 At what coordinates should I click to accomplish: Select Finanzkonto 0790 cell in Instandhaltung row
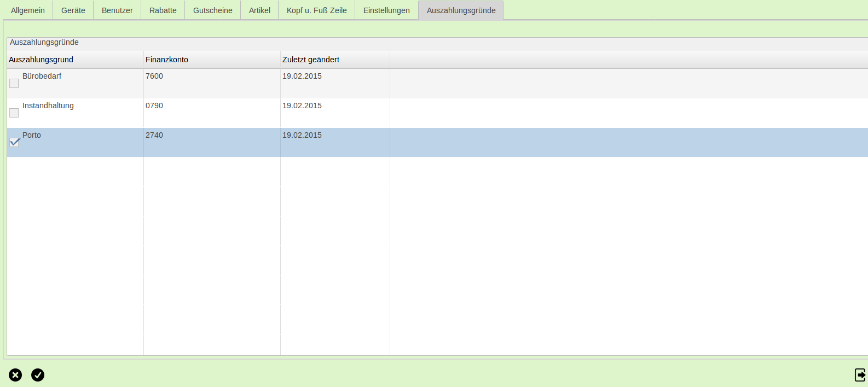[x=154, y=106]
